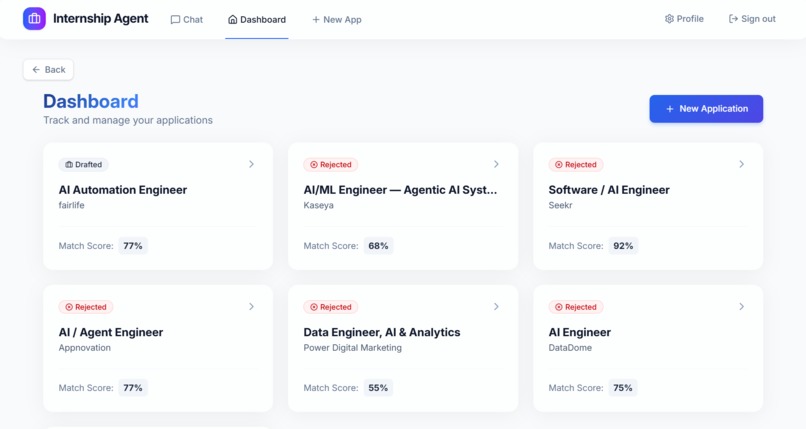
Task: Click the Rejected icon on Appnovation card
Action: 69,307
